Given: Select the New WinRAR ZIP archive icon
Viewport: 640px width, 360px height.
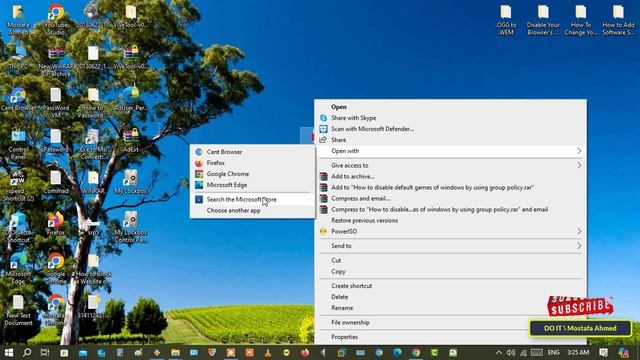Looking at the screenshot, I should (x=56, y=62).
